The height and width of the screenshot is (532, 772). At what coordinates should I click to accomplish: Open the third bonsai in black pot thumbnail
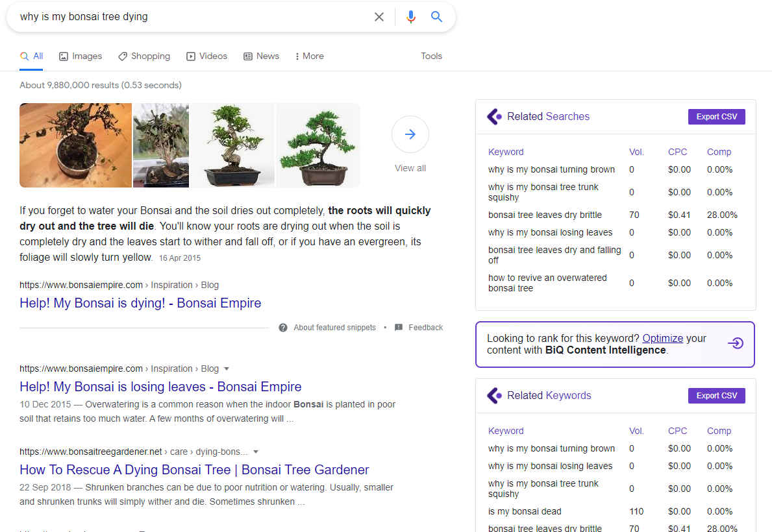pyautogui.click(x=232, y=145)
